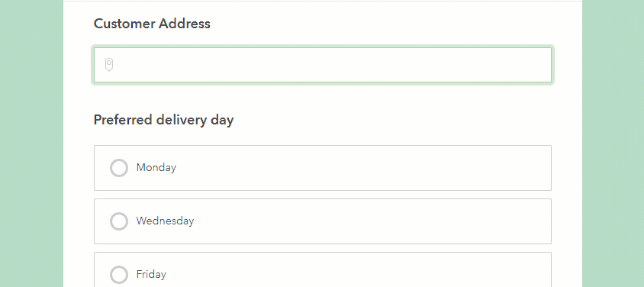Click the word "delivery" in the day heading

(x=181, y=121)
